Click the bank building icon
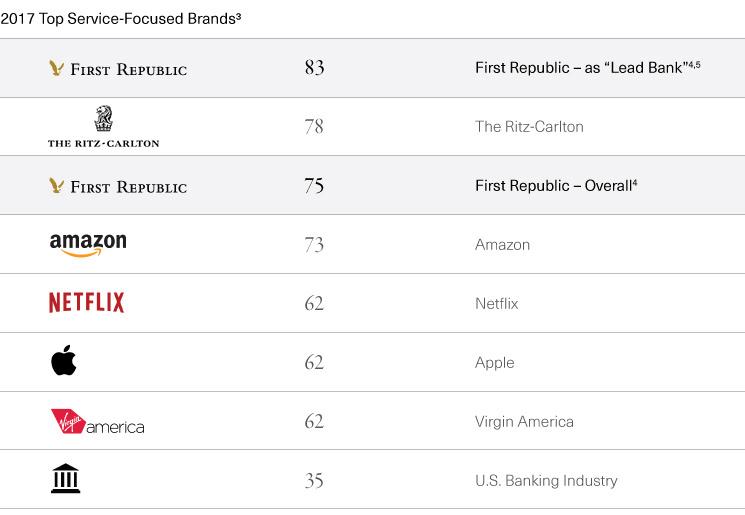745x515 pixels. point(66,478)
